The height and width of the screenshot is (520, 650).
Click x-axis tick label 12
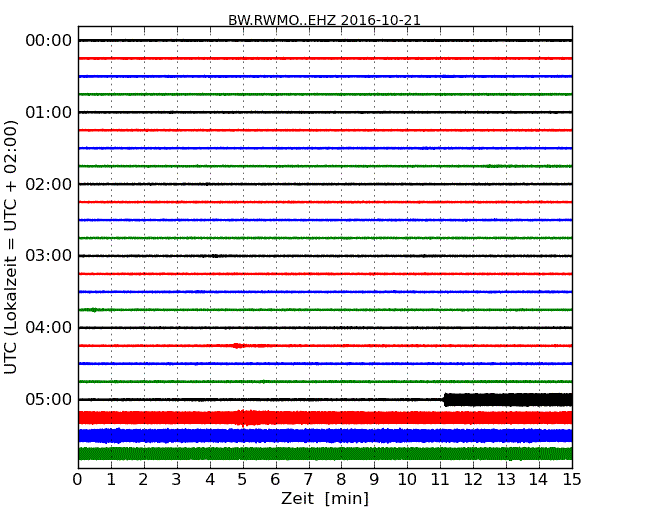click(x=473, y=480)
